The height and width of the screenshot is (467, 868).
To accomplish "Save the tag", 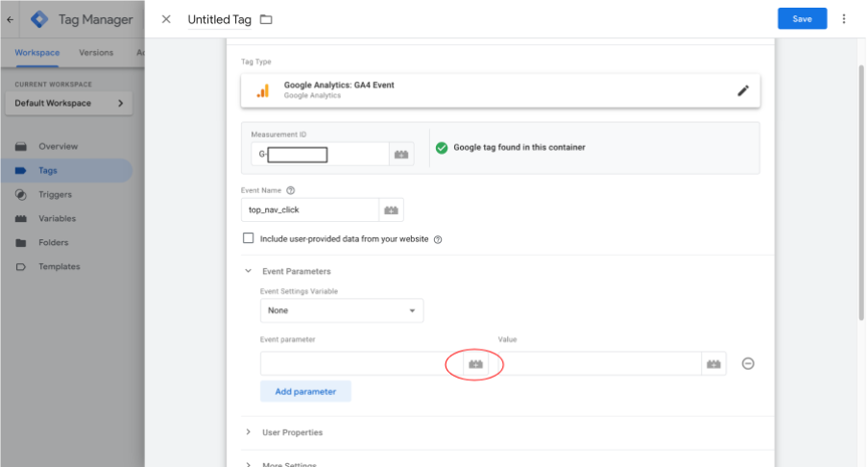I will coord(802,19).
